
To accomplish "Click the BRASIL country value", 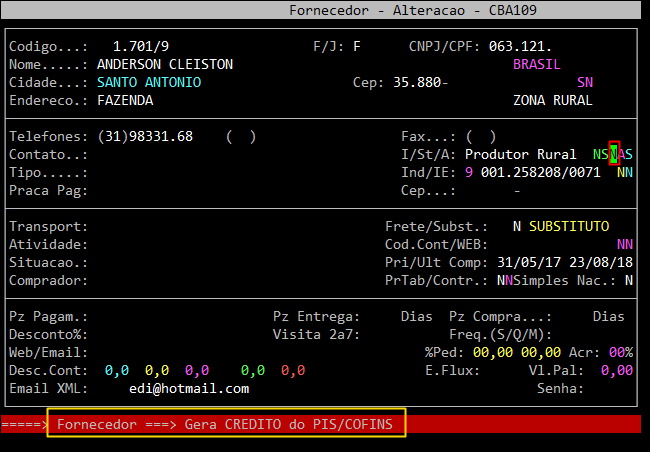I will (x=537, y=64).
